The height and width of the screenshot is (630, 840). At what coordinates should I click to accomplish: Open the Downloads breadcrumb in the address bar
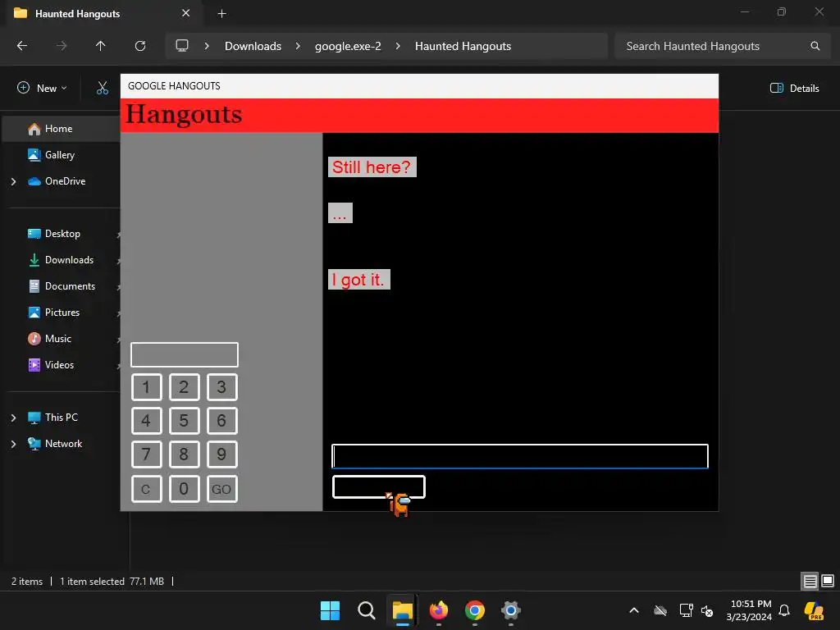[253, 46]
